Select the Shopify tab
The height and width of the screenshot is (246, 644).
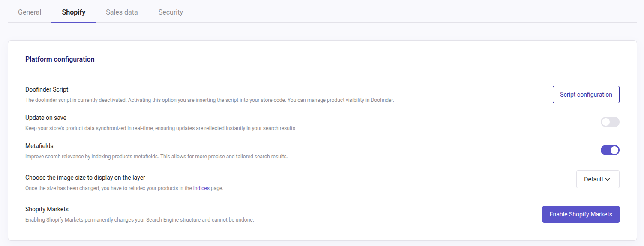(73, 12)
